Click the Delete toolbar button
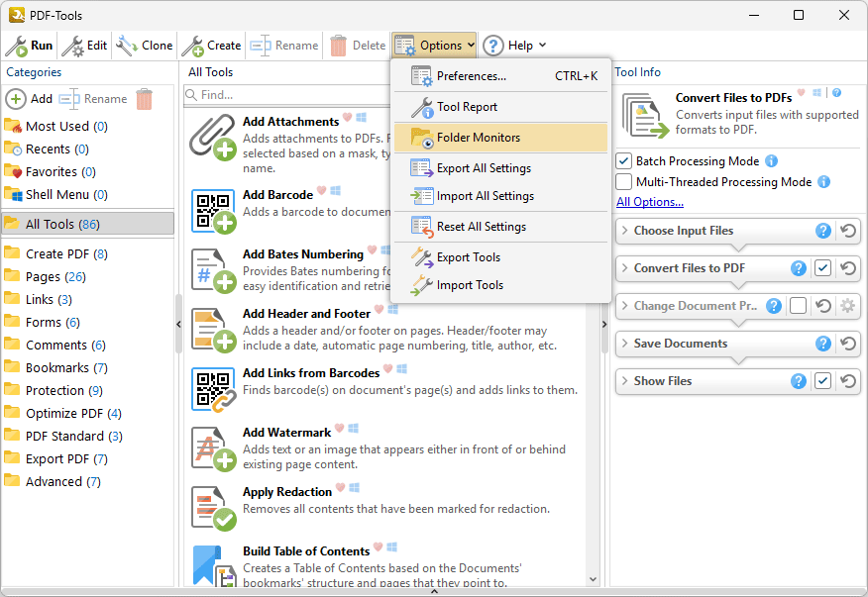868x597 pixels. pos(358,46)
